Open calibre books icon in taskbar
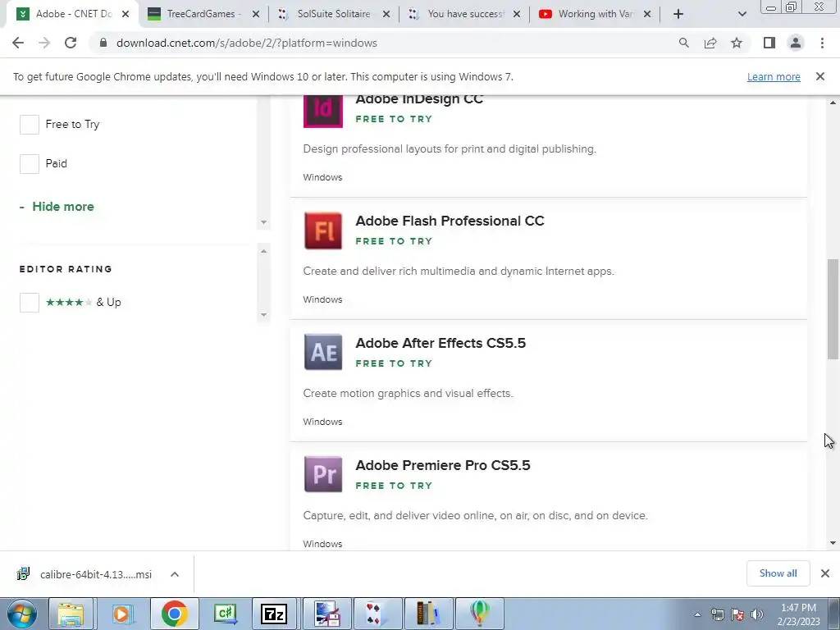Viewport: 840px width, 630px height. 427,614
